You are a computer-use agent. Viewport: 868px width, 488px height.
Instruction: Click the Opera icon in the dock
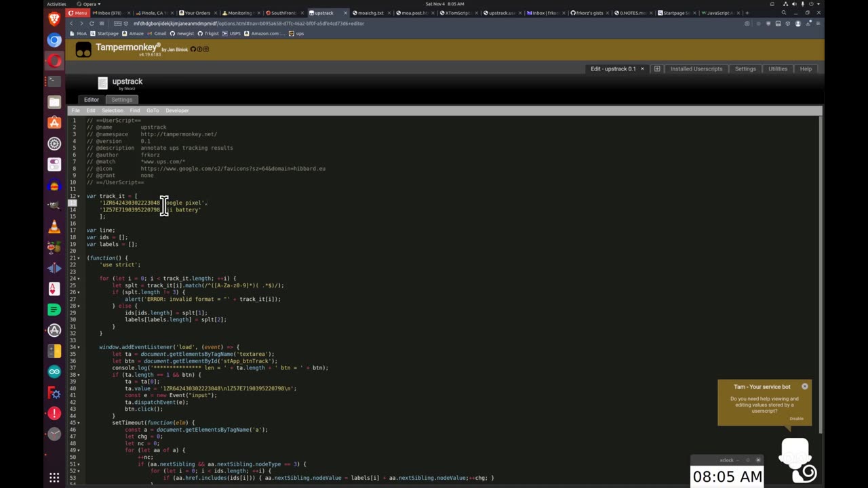(54, 61)
